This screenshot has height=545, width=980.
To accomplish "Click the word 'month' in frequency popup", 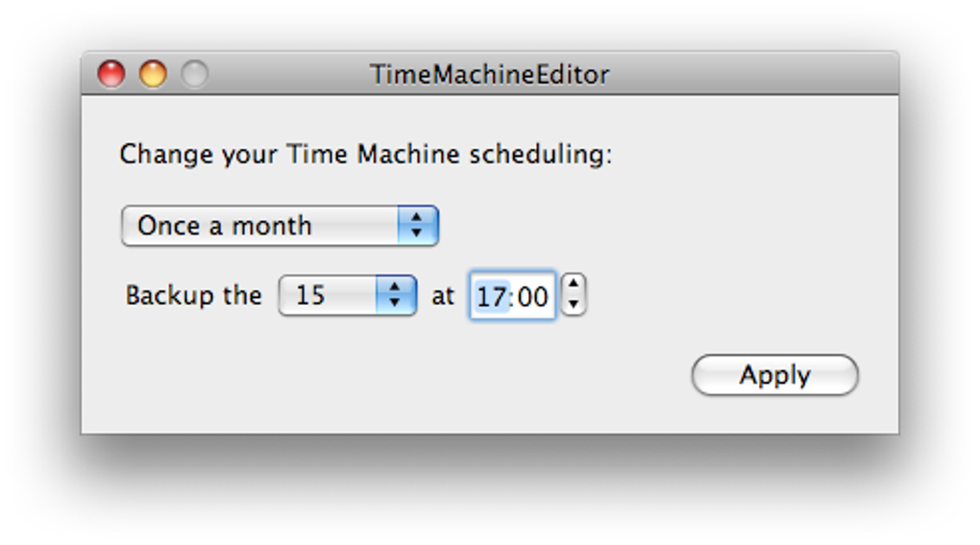I will 272,226.
